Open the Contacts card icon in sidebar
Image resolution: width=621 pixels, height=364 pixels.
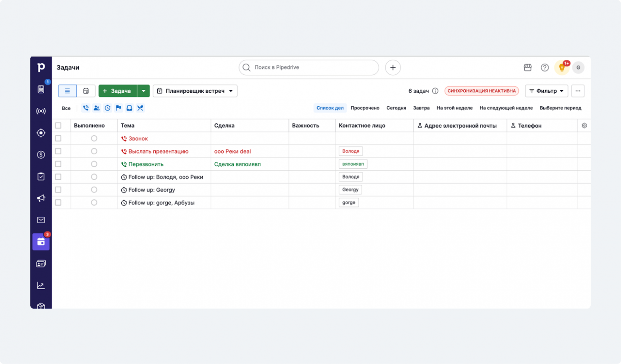click(x=41, y=263)
